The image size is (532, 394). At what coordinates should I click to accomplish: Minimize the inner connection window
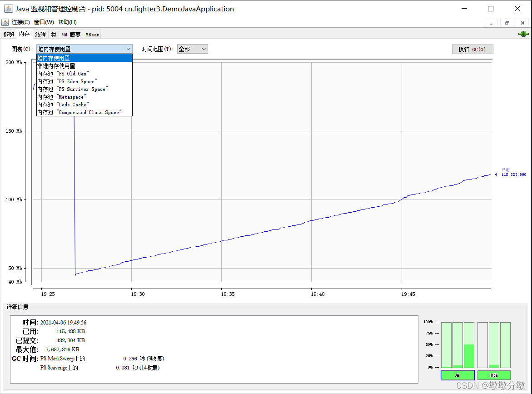tap(491, 23)
